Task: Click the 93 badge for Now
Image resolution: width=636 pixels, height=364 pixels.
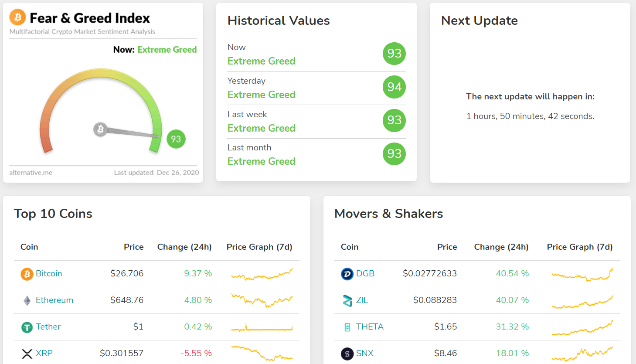Action: pyautogui.click(x=394, y=54)
